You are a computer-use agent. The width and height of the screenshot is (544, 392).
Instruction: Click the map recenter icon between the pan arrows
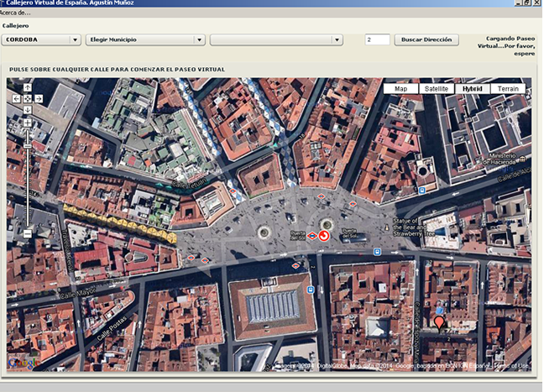[28, 99]
